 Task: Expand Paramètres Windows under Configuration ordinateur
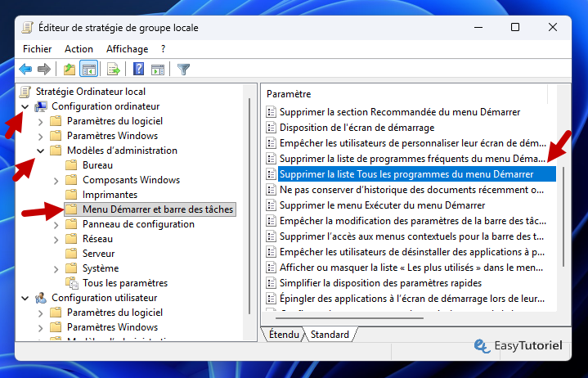(x=41, y=136)
